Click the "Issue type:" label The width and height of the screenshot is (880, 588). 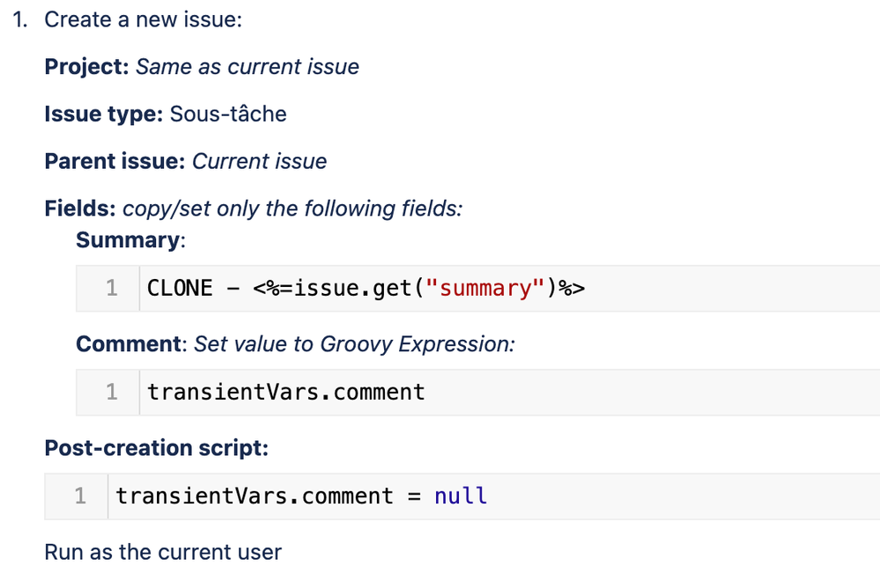[x=103, y=114]
